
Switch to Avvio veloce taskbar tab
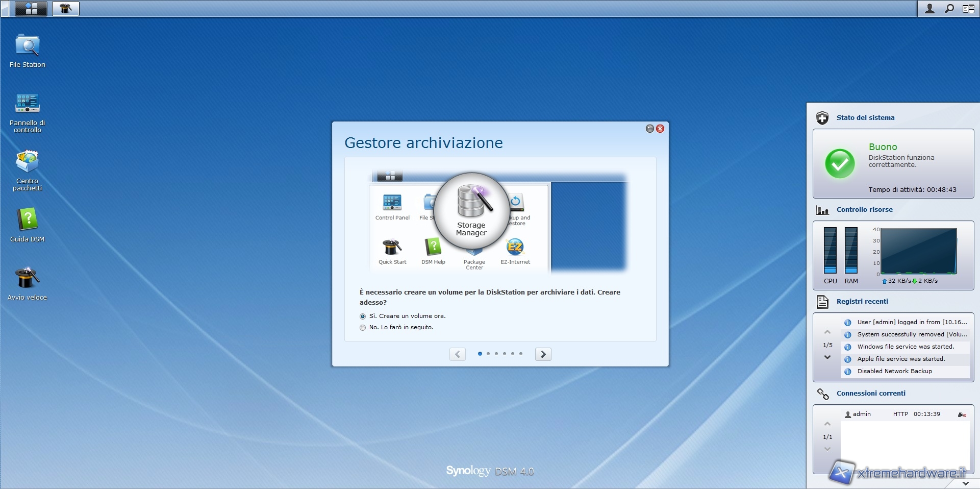65,9
